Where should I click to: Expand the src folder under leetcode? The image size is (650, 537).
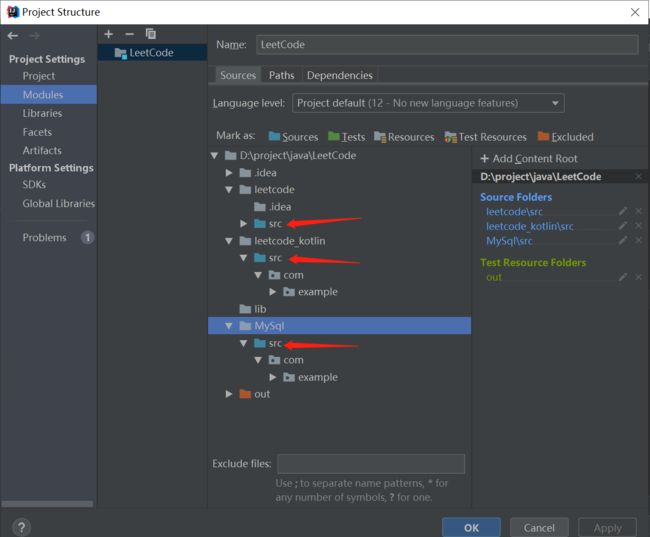(243, 224)
